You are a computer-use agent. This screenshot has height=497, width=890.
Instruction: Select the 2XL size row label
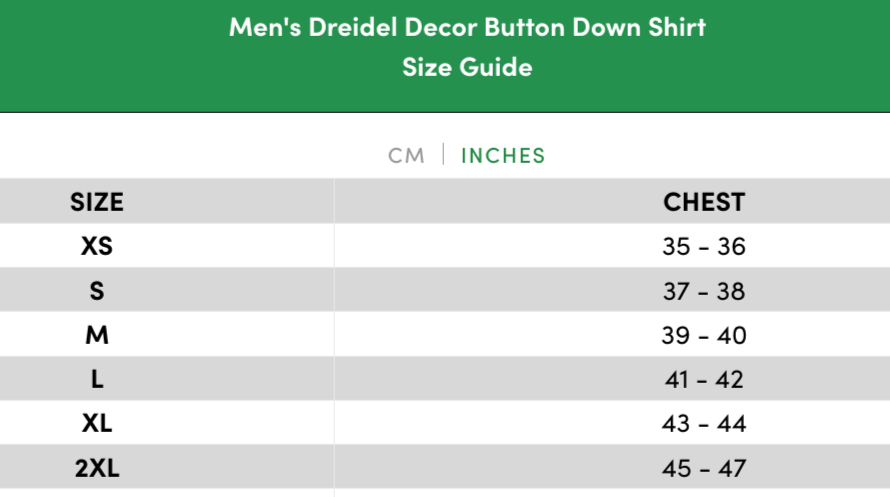pyautogui.click(x=97, y=467)
